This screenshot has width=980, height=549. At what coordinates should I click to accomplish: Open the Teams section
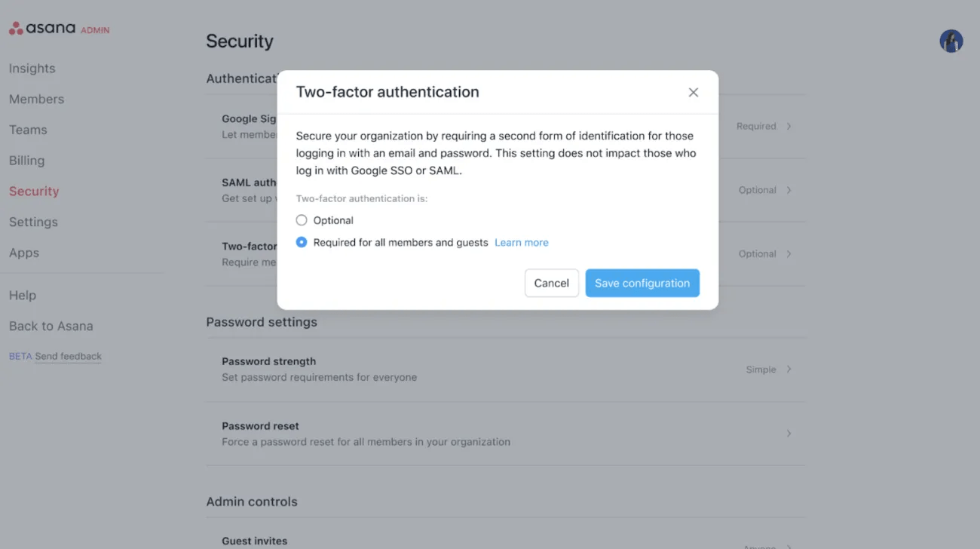[28, 130]
